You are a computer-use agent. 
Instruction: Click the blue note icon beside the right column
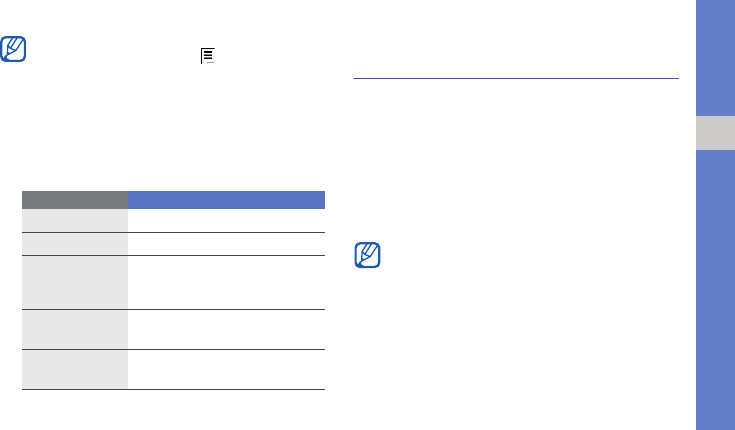tap(367, 255)
